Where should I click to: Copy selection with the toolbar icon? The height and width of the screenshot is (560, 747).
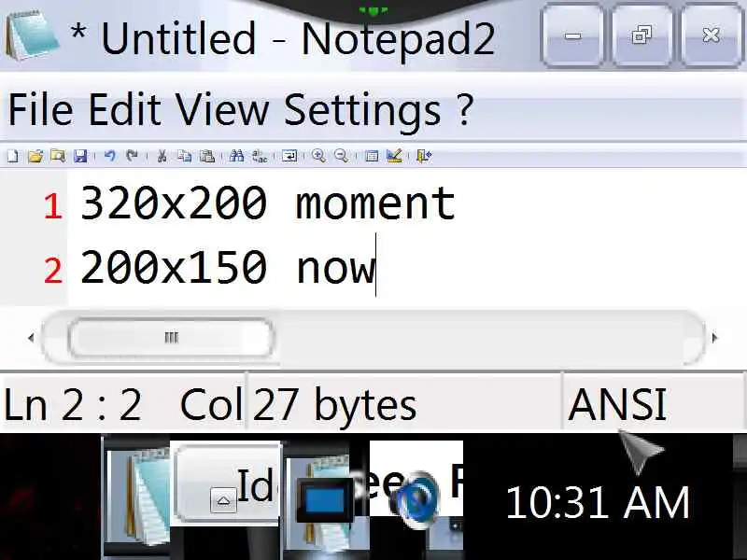click(184, 156)
